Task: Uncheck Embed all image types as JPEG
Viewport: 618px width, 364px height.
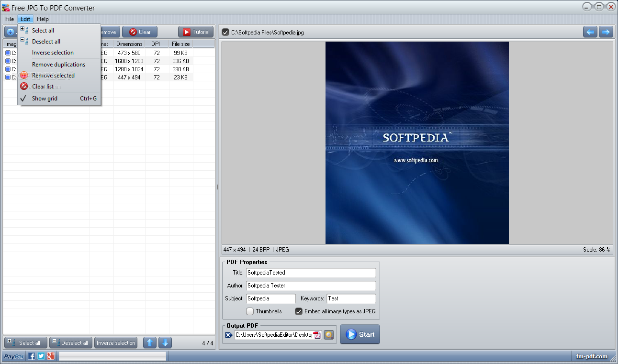Action: 299,311
